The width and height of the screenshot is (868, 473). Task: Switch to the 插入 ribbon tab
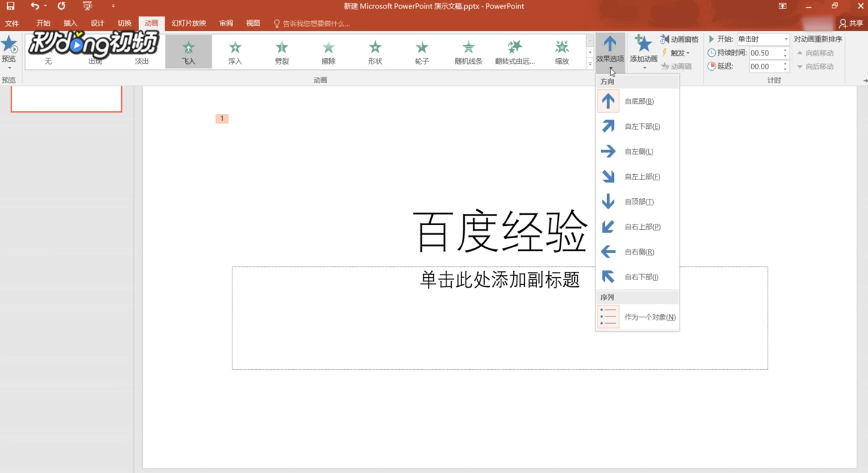[70, 24]
